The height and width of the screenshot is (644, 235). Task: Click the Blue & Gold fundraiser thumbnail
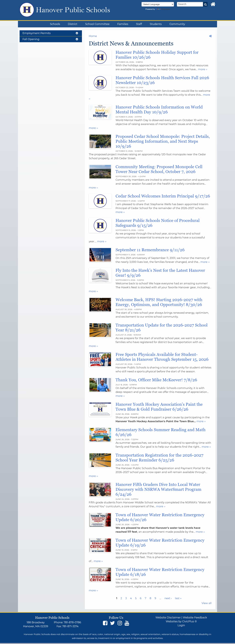(x=100, y=409)
